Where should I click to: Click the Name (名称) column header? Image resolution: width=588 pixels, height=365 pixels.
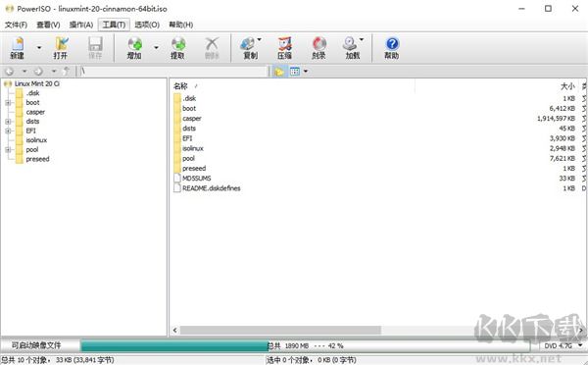180,86
